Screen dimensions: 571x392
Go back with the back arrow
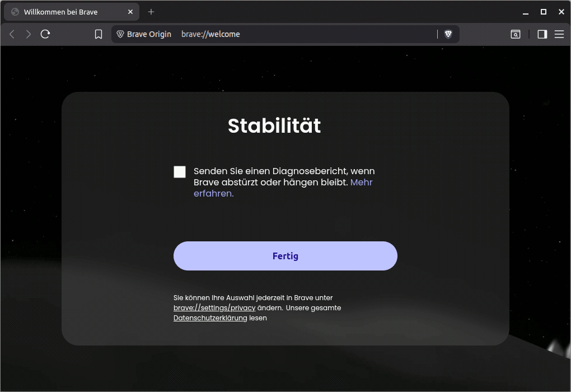tap(12, 34)
